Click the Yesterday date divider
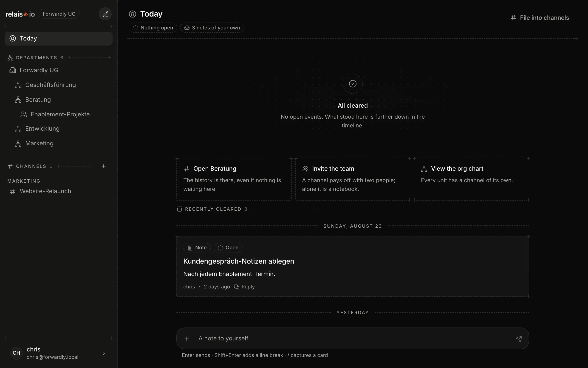The width and height of the screenshot is (588, 368). [x=353, y=313]
